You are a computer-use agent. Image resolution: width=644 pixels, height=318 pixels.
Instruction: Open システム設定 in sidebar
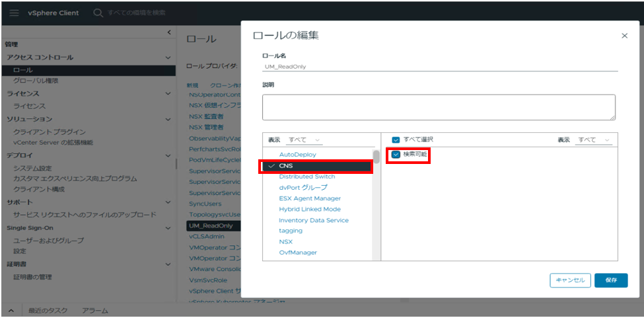coord(32,168)
